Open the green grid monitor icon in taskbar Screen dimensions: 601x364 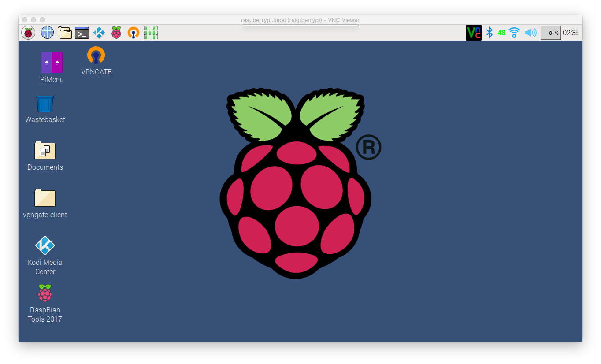[x=151, y=33]
